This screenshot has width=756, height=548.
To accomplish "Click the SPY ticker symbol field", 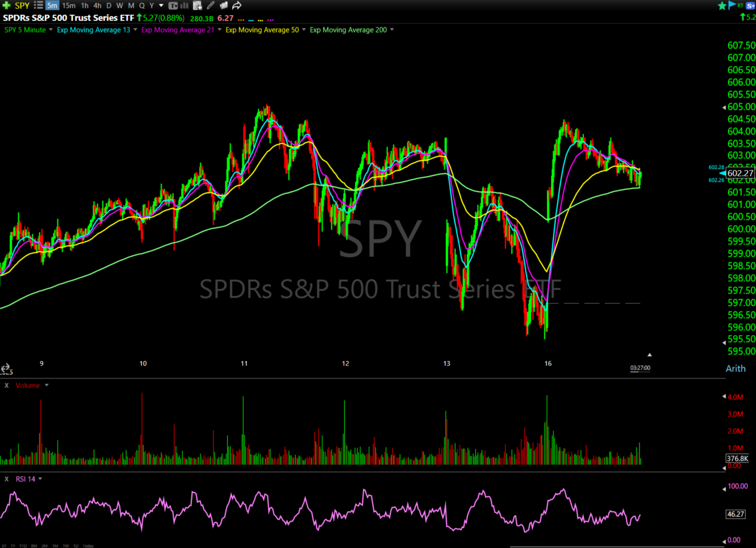I will pyautogui.click(x=22, y=5).
